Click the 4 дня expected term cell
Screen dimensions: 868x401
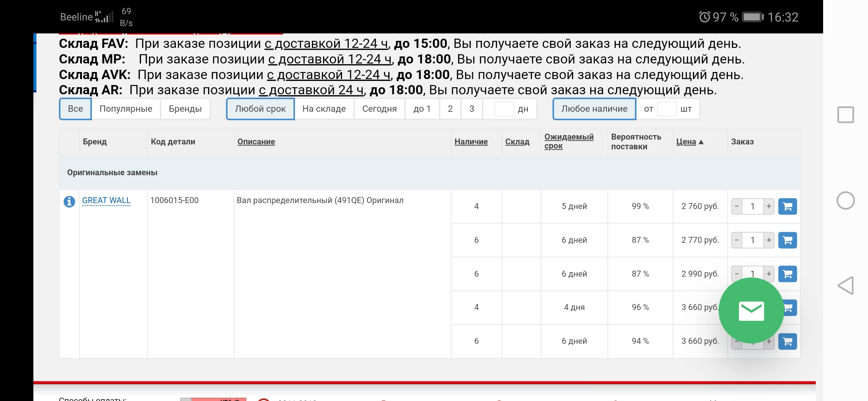coord(574,307)
